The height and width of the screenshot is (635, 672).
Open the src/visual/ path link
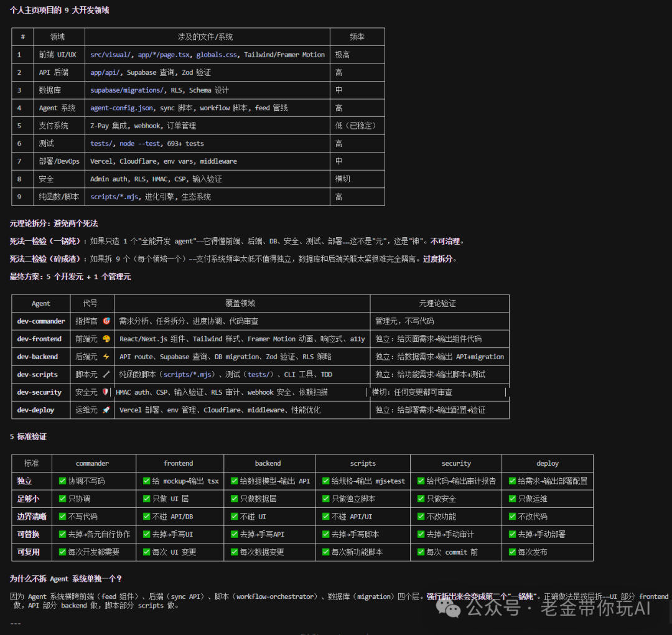click(111, 54)
